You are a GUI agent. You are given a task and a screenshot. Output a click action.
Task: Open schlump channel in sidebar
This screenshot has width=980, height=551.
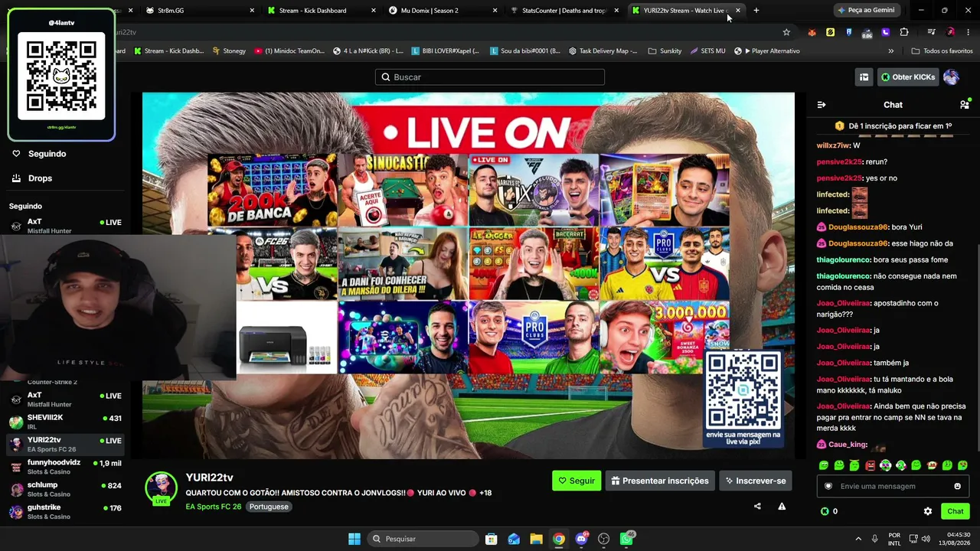point(65,489)
